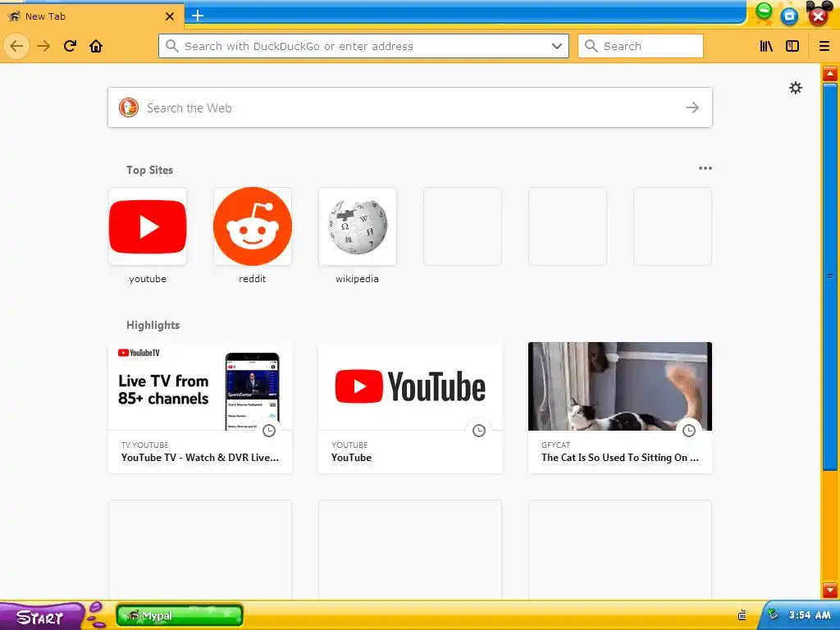The width and height of the screenshot is (840, 630).
Task: Click the magnifier icon in address bar
Action: coord(172,46)
